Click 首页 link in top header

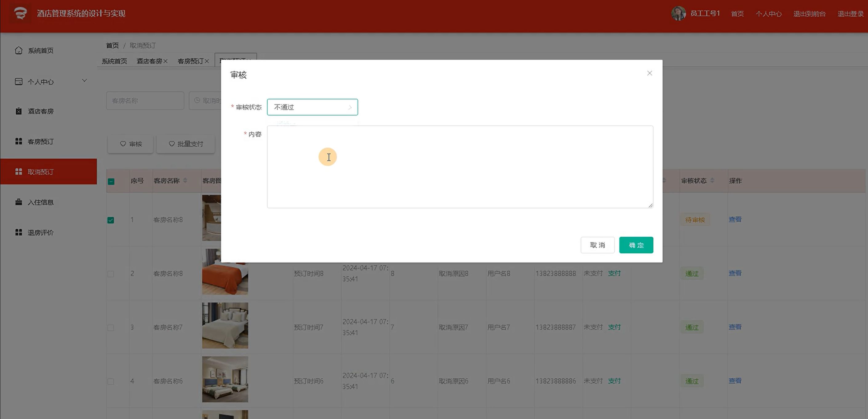737,14
